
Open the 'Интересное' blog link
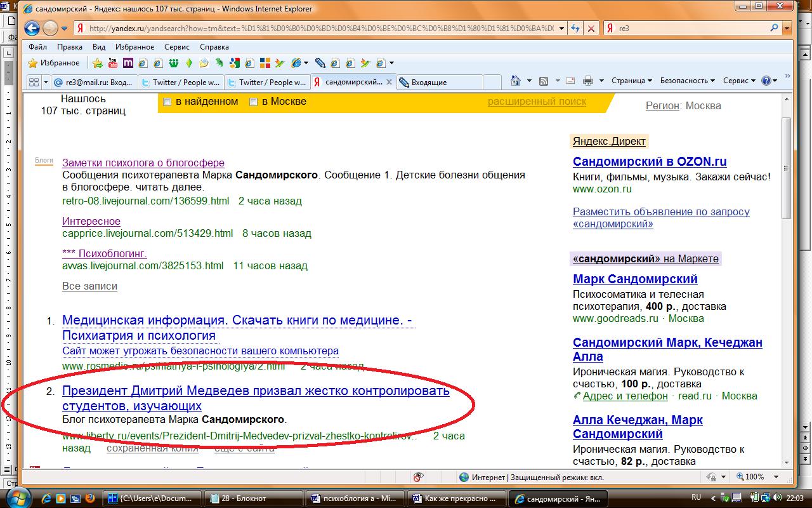click(x=91, y=222)
